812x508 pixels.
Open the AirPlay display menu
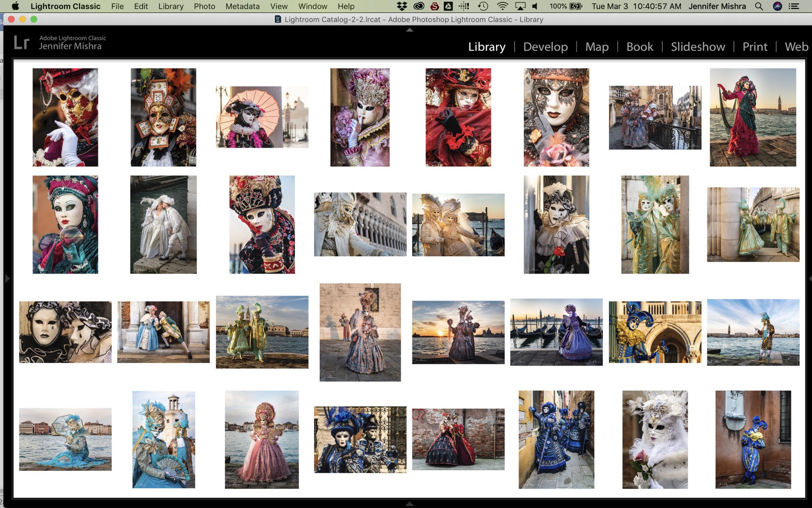[x=520, y=6]
